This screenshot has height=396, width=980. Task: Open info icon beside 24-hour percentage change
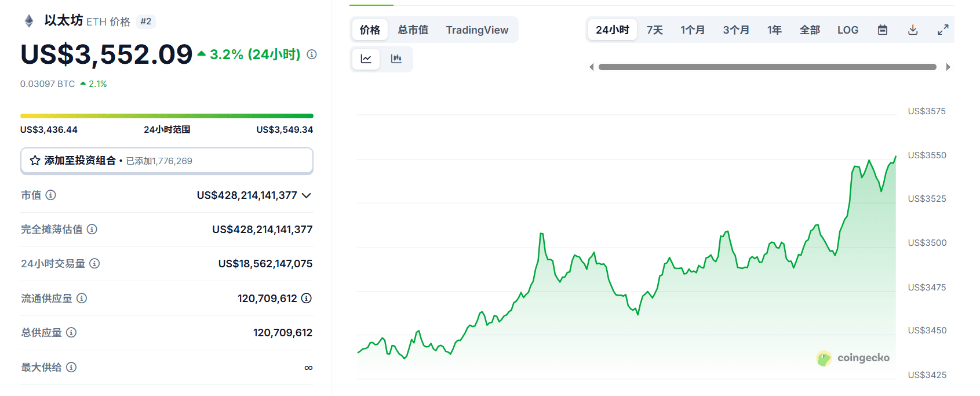312,55
